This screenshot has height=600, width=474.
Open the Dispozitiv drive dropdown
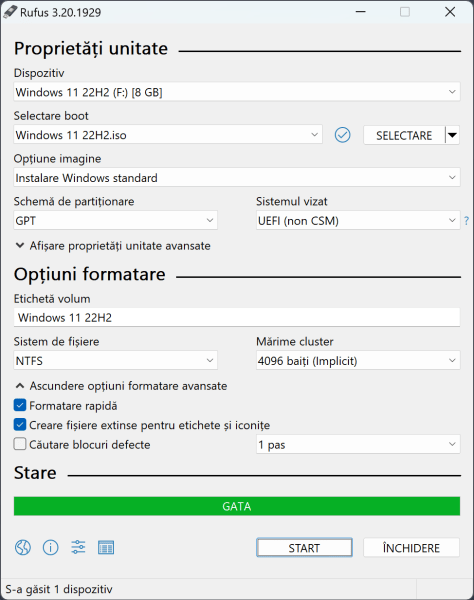pyautogui.click(x=237, y=92)
